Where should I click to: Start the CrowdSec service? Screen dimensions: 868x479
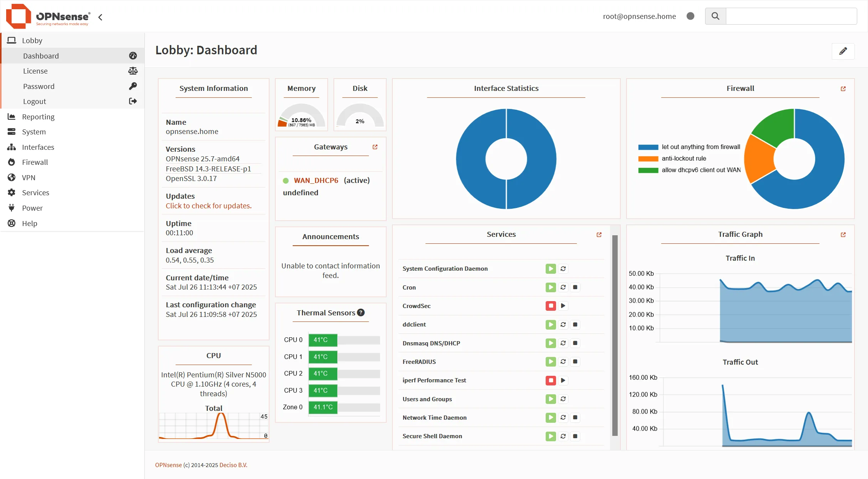[x=563, y=306]
